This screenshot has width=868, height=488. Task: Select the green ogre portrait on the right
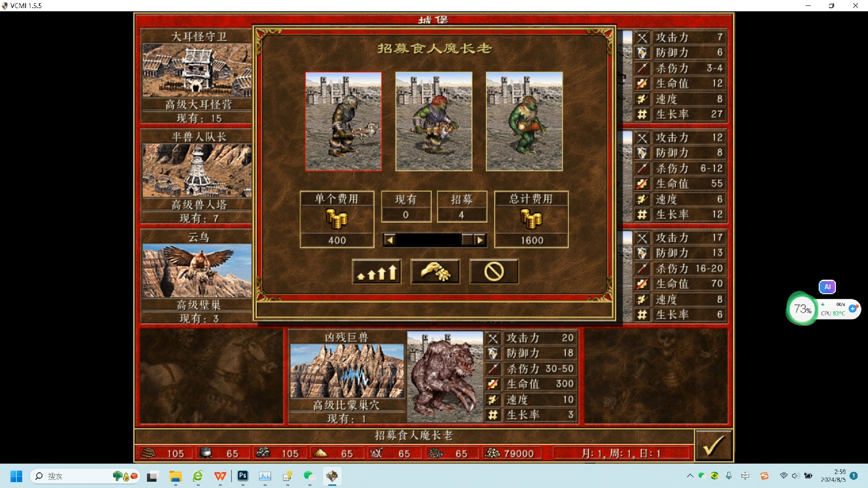pyautogui.click(x=524, y=122)
